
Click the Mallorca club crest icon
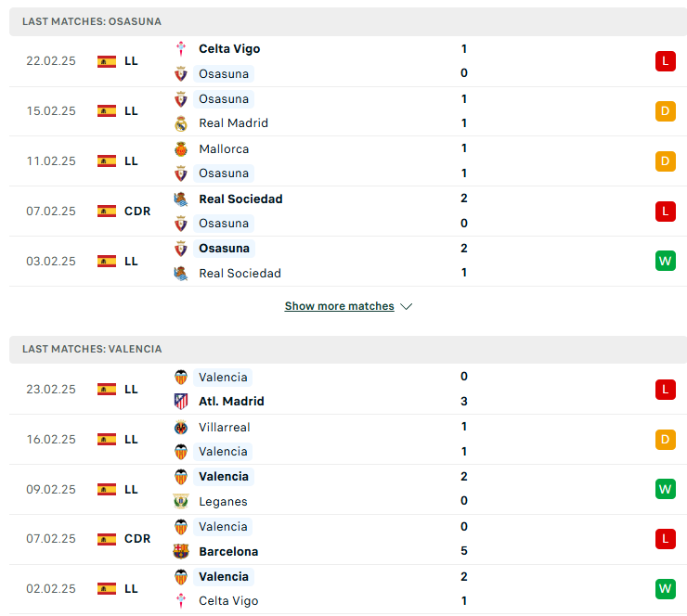pyautogui.click(x=180, y=148)
